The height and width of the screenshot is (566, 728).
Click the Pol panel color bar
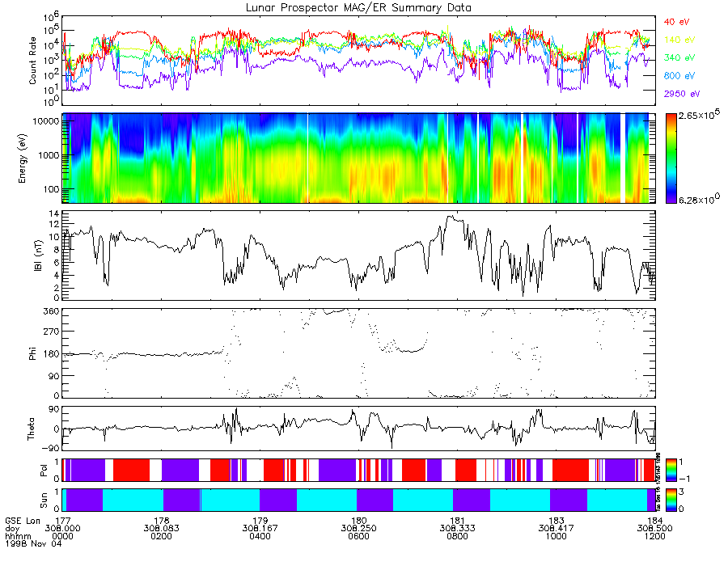pyautogui.click(x=671, y=470)
